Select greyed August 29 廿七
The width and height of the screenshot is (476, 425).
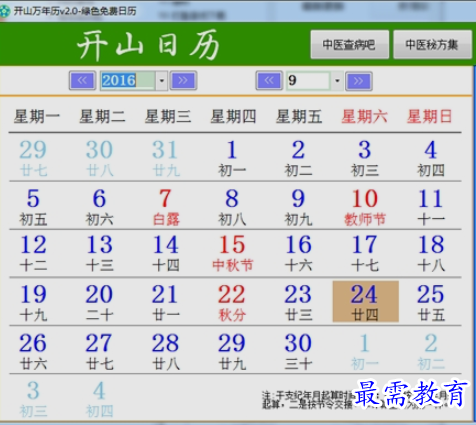click(33, 158)
